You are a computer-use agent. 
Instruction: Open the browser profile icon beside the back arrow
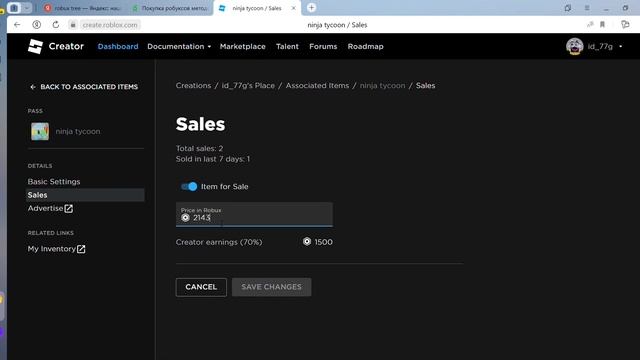tap(36, 25)
